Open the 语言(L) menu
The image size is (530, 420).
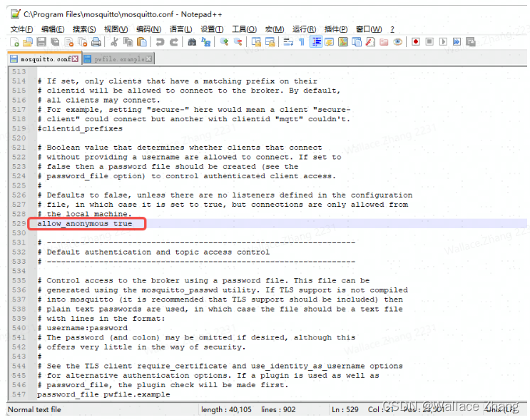(181, 29)
